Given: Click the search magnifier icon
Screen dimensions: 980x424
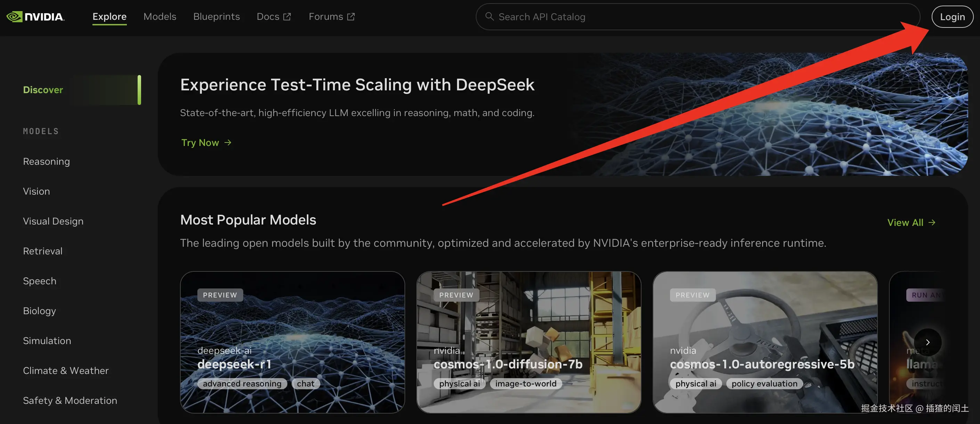Looking at the screenshot, I should (489, 16).
